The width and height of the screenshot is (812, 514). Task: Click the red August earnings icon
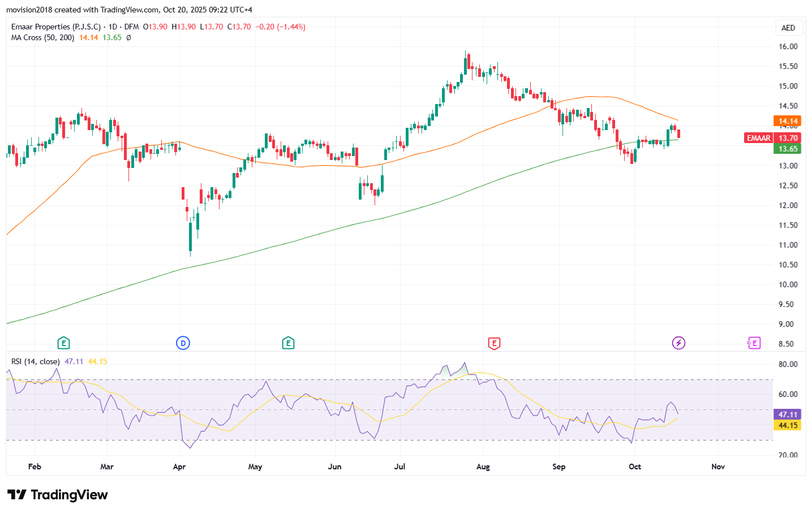click(x=494, y=343)
